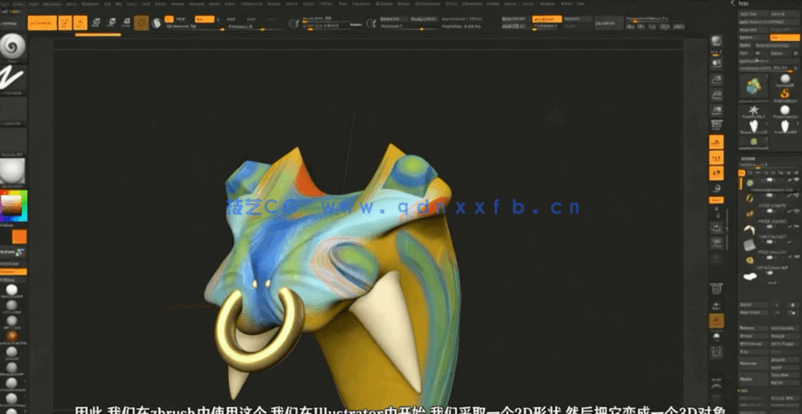The width and height of the screenshot is (802, 414).
Task: Select the brown sphere brush in left list
Action: 11,336
